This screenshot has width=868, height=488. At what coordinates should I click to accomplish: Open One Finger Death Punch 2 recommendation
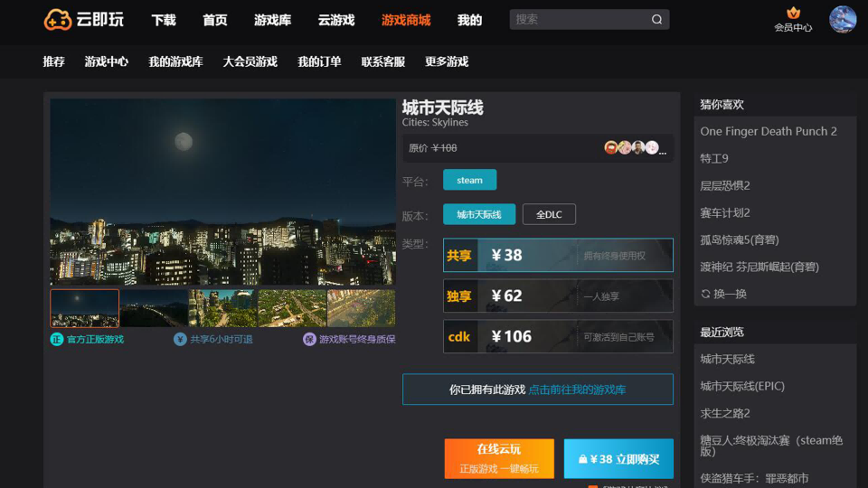(x=769, y=131)
